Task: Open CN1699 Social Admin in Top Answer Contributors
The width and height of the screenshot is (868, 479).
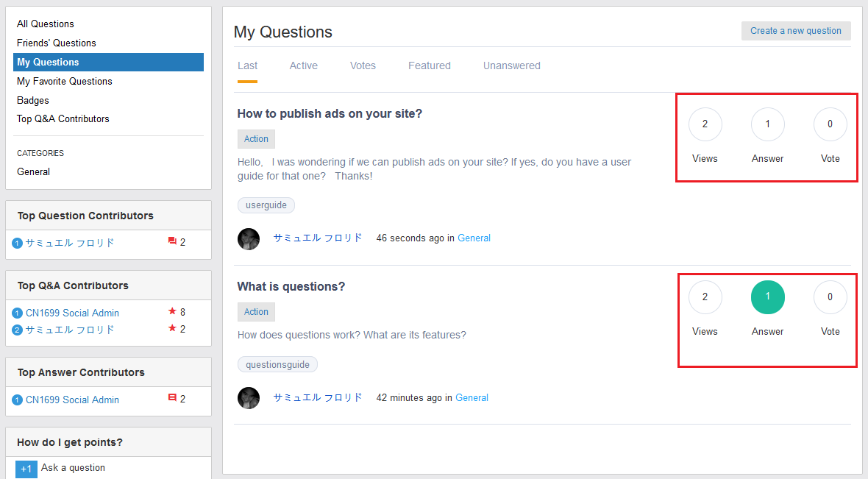Action: 72,400
